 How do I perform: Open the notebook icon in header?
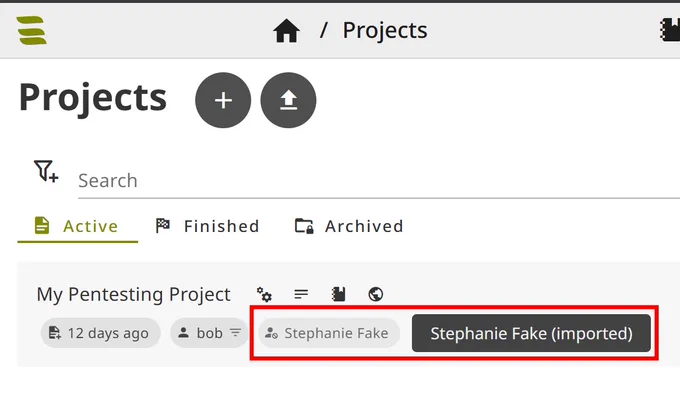[x=670, y=30]
